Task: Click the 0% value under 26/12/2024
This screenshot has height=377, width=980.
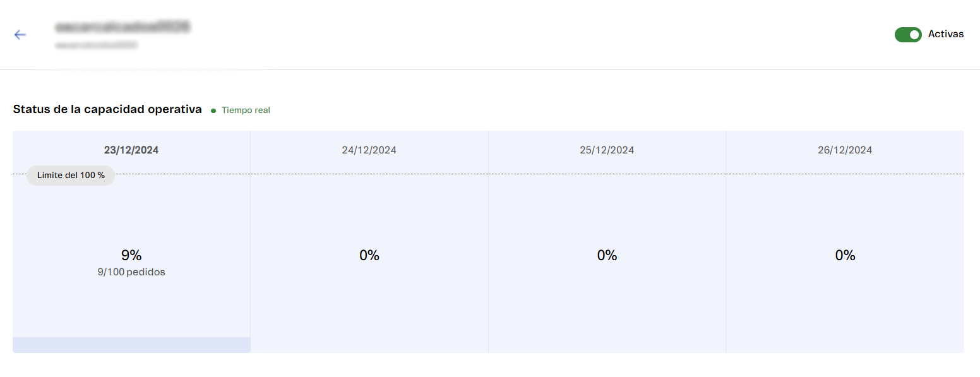Action: pos(845,255)
